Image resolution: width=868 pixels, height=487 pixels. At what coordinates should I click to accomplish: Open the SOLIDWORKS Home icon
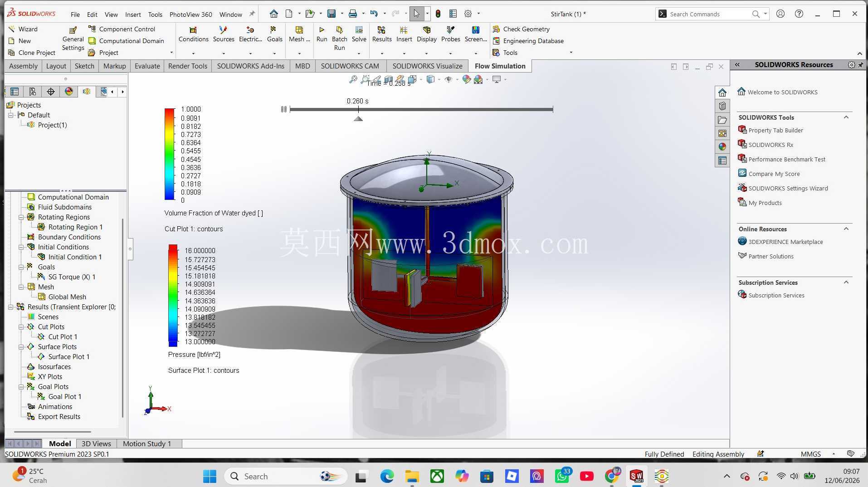[273, 14]
